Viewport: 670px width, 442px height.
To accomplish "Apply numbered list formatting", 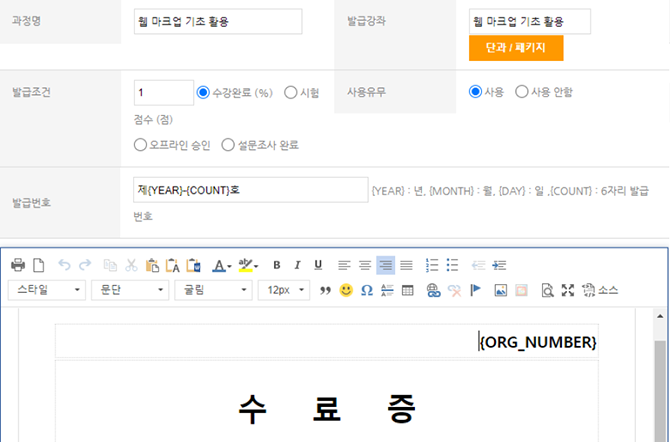I will 432,265.
